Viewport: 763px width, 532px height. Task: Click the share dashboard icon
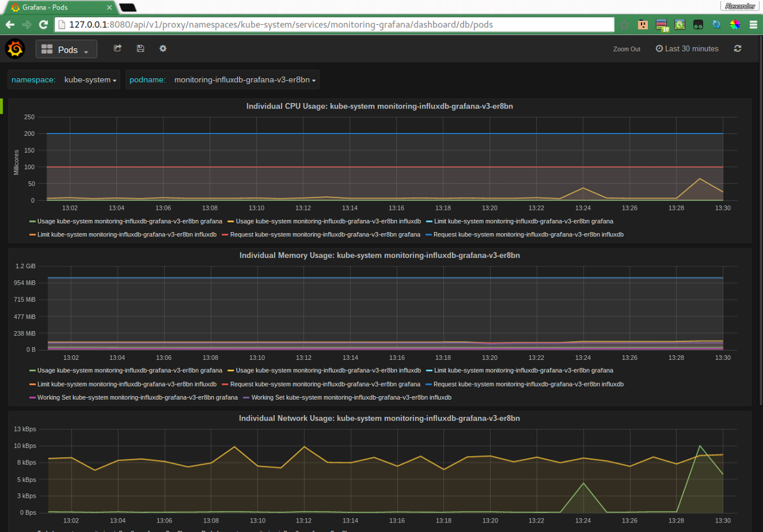117,48
